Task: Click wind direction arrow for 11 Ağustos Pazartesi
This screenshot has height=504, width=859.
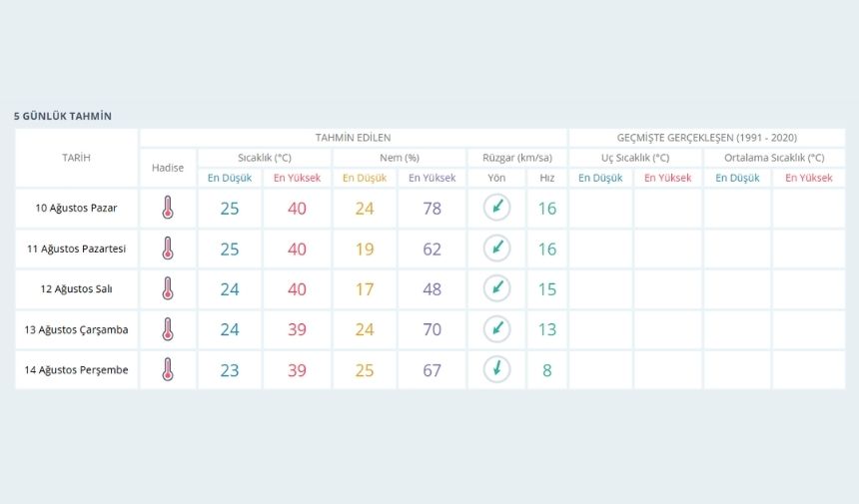Action: 496,248
